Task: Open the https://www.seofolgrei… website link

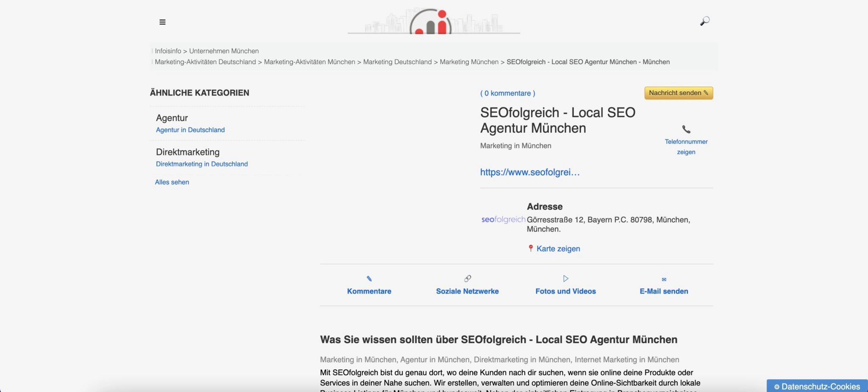Action: tap(530, 172)
